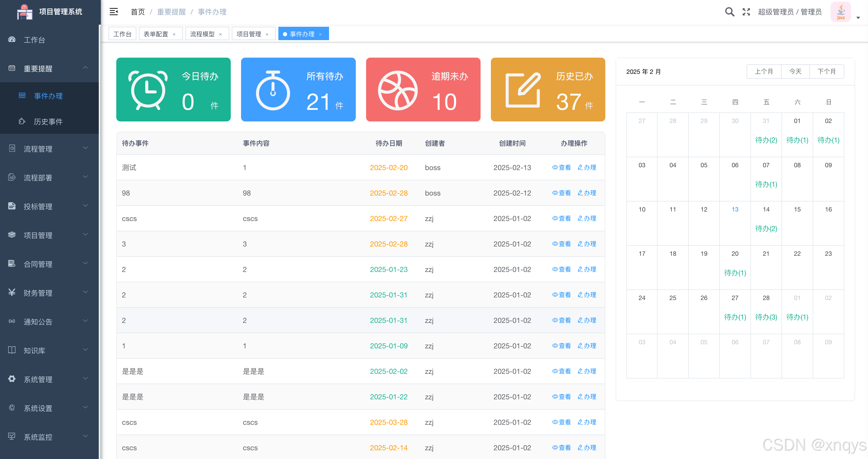The image size is (868, 459).
Task: Click 查看 on the cscs row dated 2025-02-27
Action: pos(561,218)
